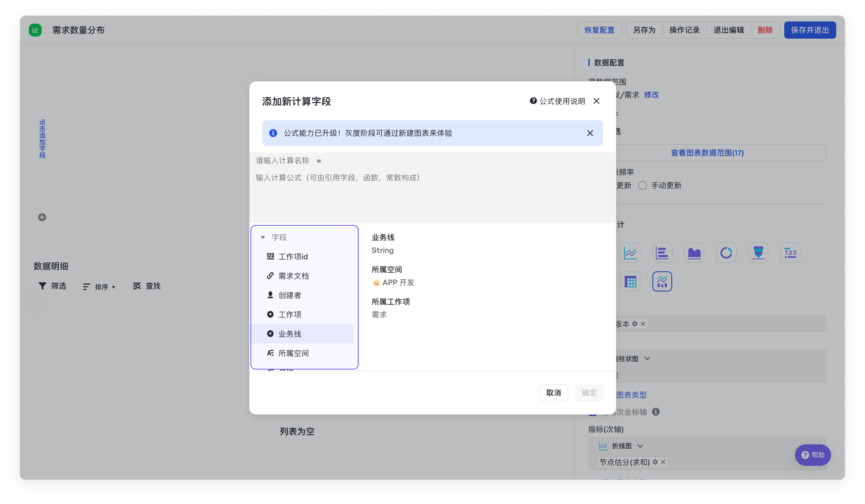This screenshot has height=504, width=865.
Task: Select the 手动更新 radio option
Action: (x=643, y=186)
